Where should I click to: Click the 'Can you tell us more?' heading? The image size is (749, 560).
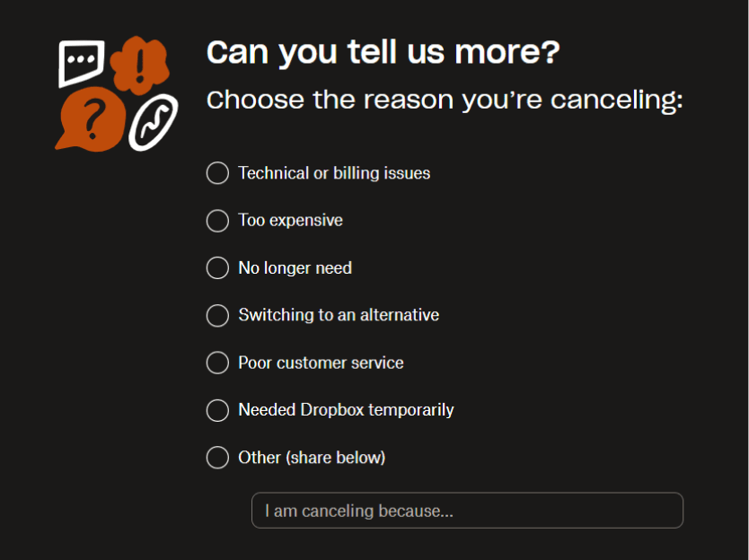pyautogui.click(x=382, y=52)
